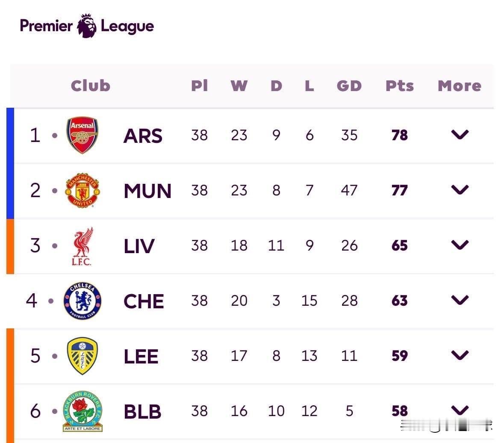Click the Blackburn Rovers crest
The height and width of the screenshot is (443, 504).
(x=82, y=411)
